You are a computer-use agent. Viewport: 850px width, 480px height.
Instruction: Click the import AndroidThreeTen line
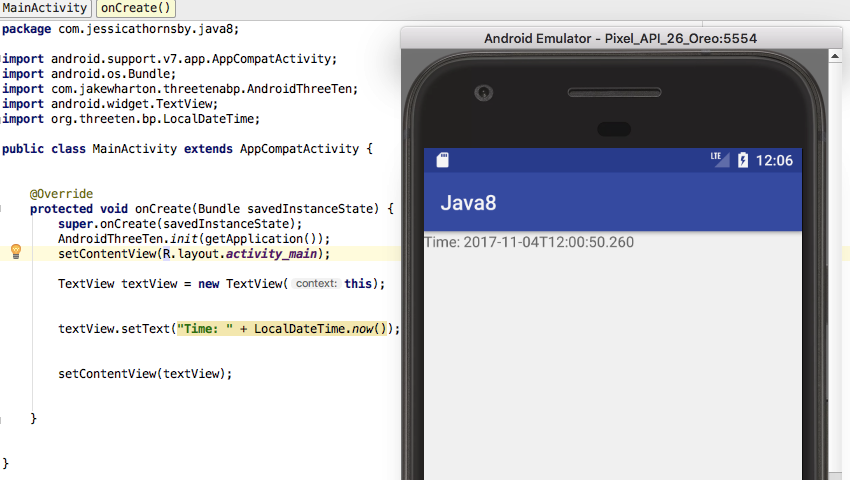pyautogui.click(x=180, y=89)
